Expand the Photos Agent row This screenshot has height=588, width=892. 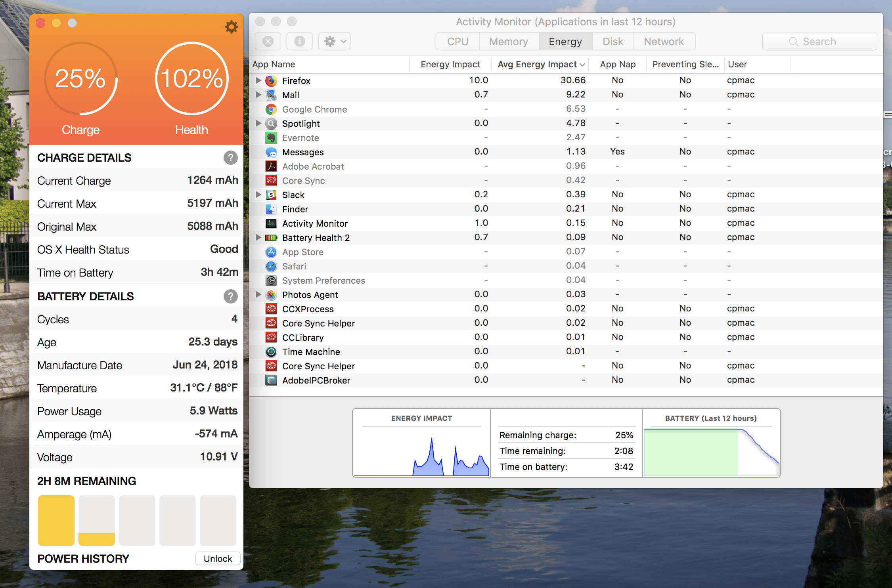tap(258, 294)
